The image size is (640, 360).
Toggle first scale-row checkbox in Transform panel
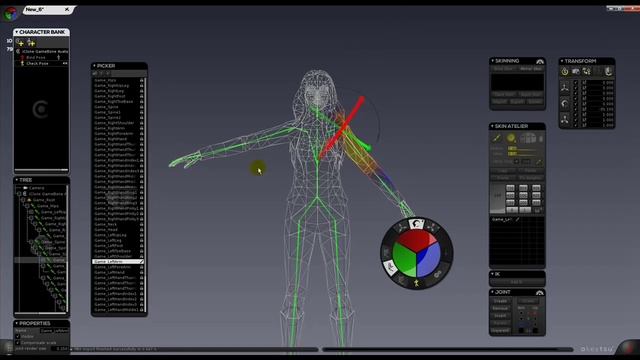click(576, 115)
